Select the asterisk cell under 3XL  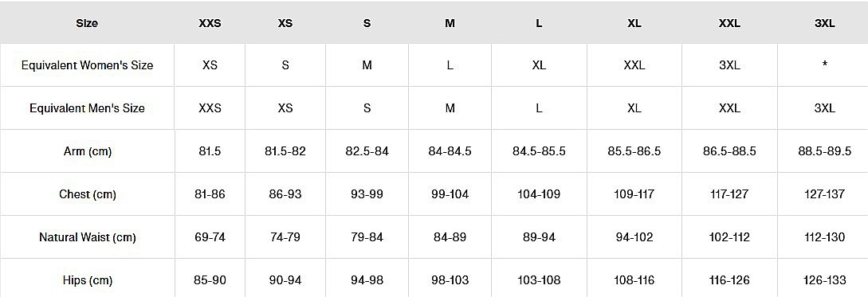coord(824,64)
